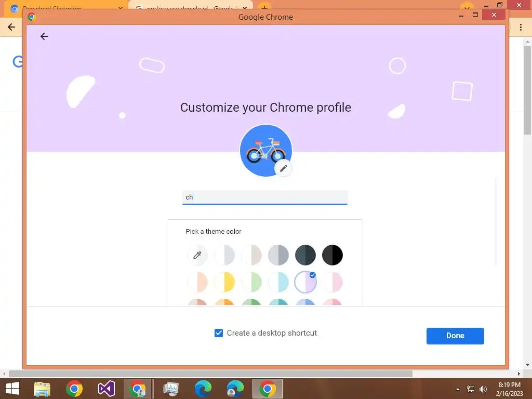This screenshot has width=532, height=399.
Task: Click the Done button
Action: 455,336
